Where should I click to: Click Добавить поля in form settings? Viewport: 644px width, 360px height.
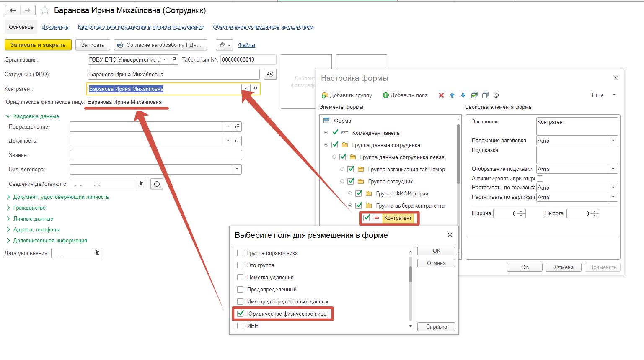click(x=405, y=95)
